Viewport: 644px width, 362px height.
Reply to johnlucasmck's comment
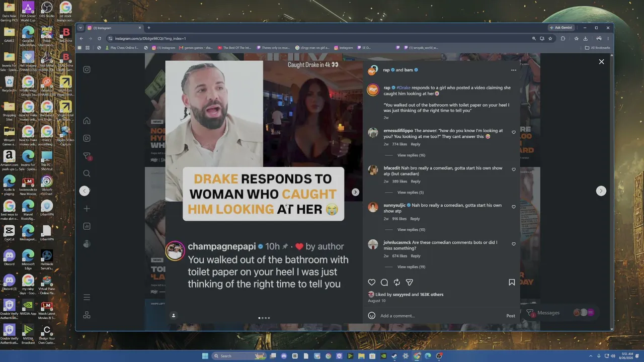point(416,256)
